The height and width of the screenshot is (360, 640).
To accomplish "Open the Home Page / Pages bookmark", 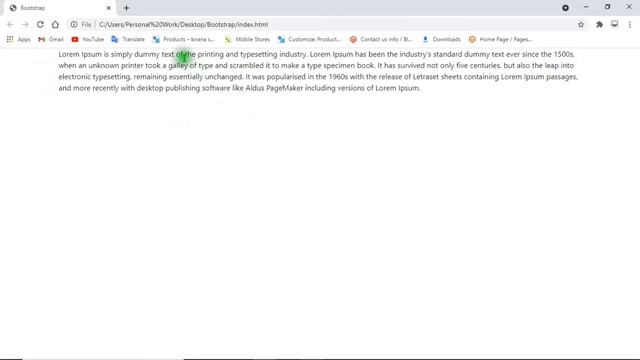I will click(x=500, y=39).
